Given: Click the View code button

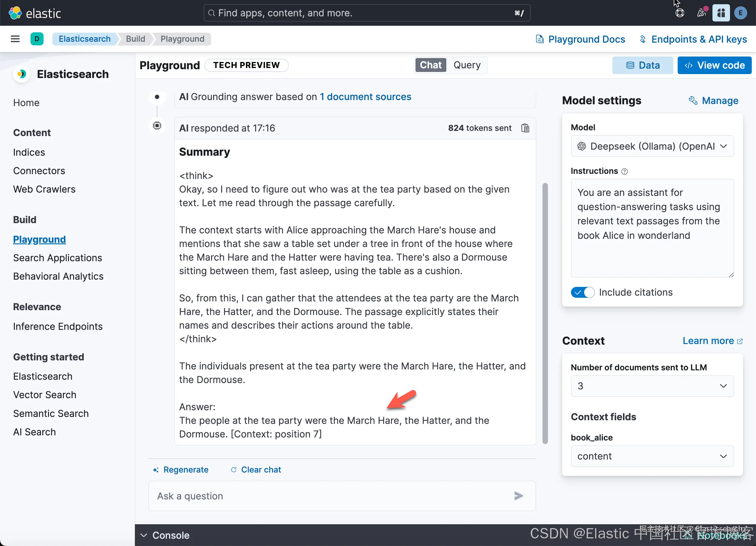Looking at the screenshot, I should (714, 65).
